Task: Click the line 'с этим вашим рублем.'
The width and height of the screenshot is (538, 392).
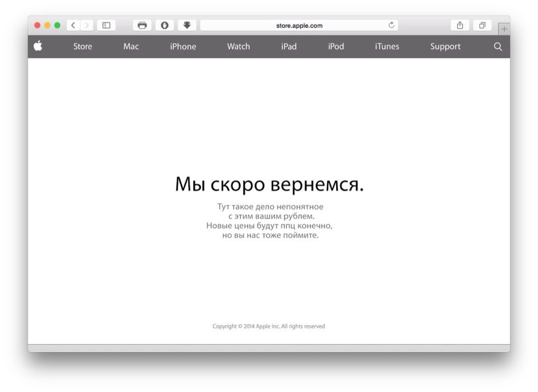Action: [271, 216]
